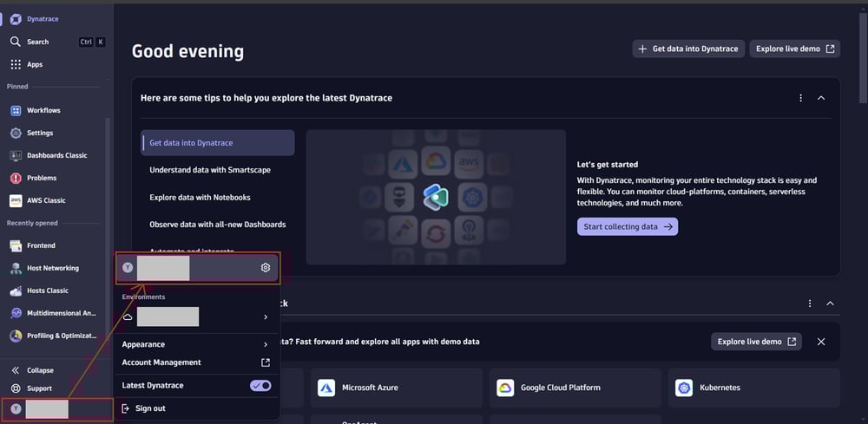Click the Search magnifier in sidebar
The height and width of the screenshot is (424, 868).
coord(16,42)
